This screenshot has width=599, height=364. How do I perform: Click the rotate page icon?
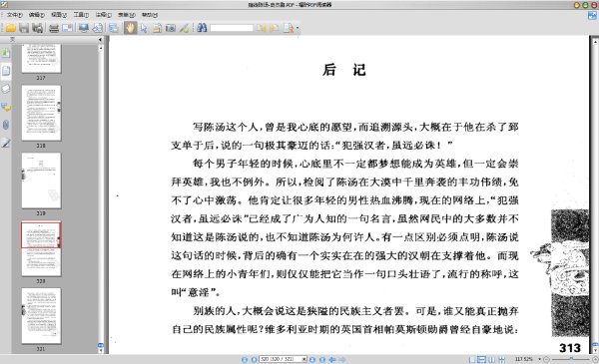[x=98, y=28]
